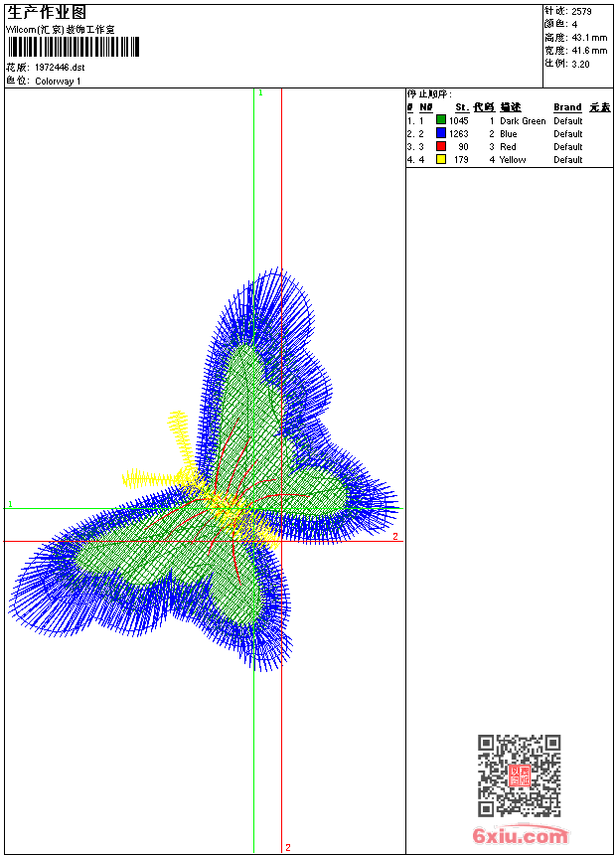Click the Yellow thread color swatch
The height and width of the screenshot is (855, 616).
click(441, 159)
